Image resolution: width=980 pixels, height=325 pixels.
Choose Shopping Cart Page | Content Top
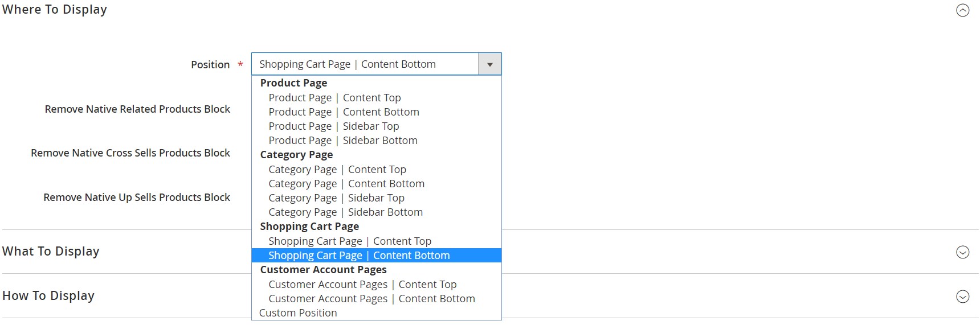tap(377, 241)
